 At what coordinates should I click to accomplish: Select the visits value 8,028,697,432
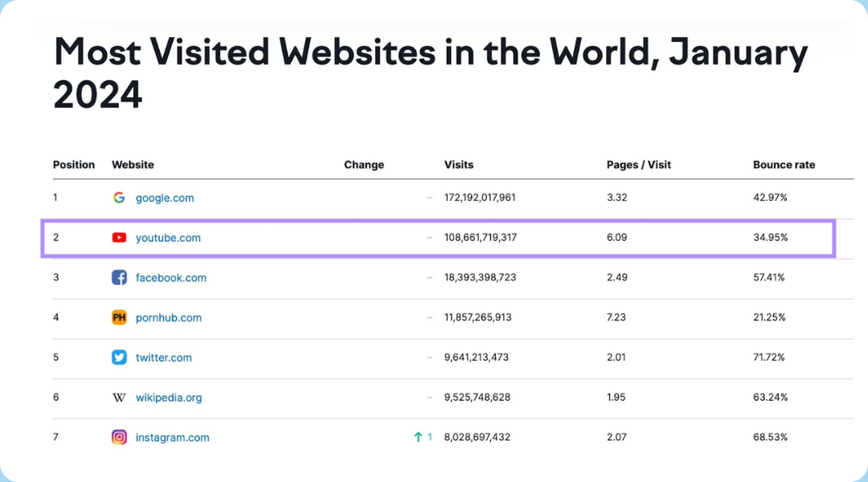point(477,437)
